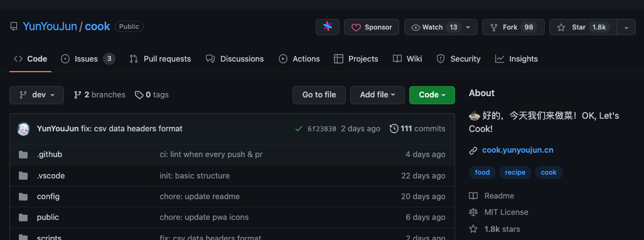The width and height of the screenshot is (644, 240).
Task: Open the Add file dropdown
Action: [x=377, y=95]
